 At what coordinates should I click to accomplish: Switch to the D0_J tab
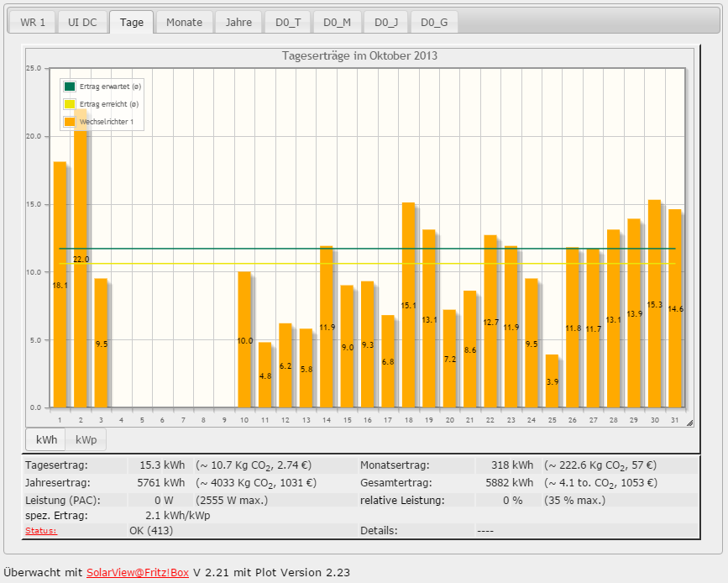[x=386, y=23]
